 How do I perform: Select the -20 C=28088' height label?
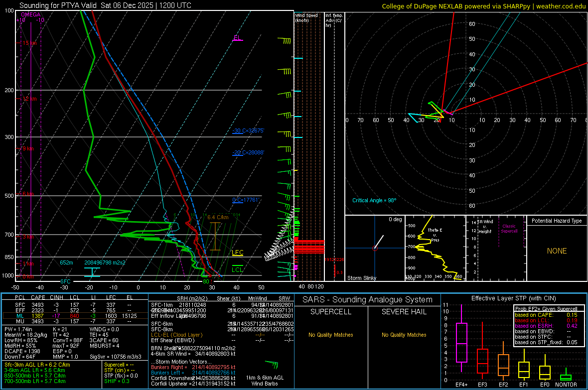[248, 152]
